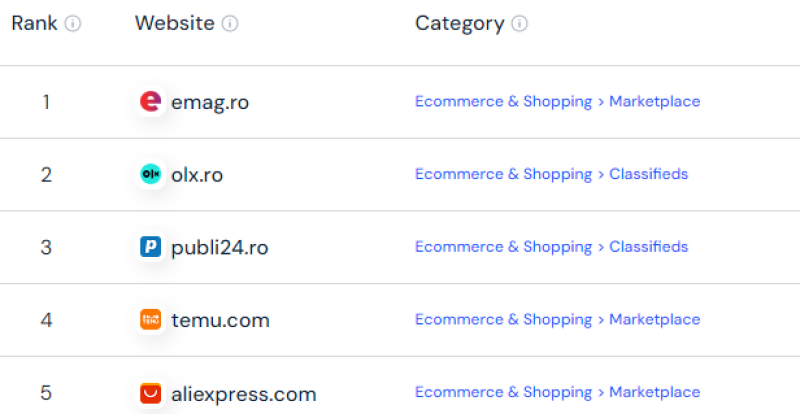
Task: Click the olx.ro favicon logo
Action: pos(150,174)
